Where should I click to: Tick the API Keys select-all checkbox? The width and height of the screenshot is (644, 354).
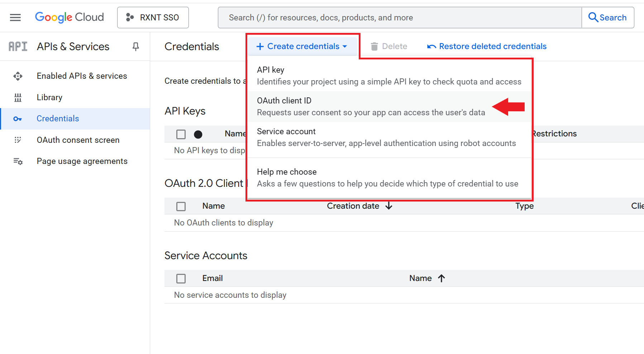181,134
